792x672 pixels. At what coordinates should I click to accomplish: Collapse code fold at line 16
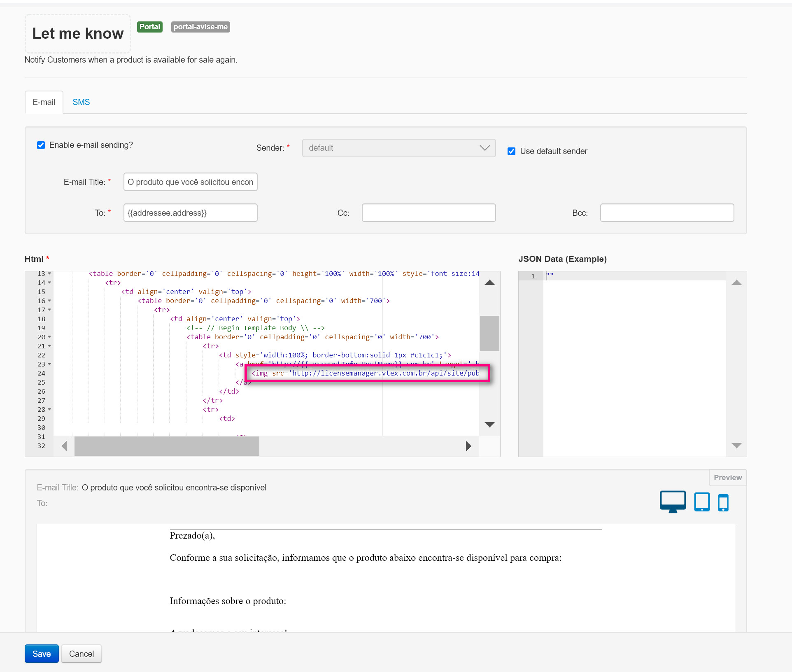coord(49,301)
